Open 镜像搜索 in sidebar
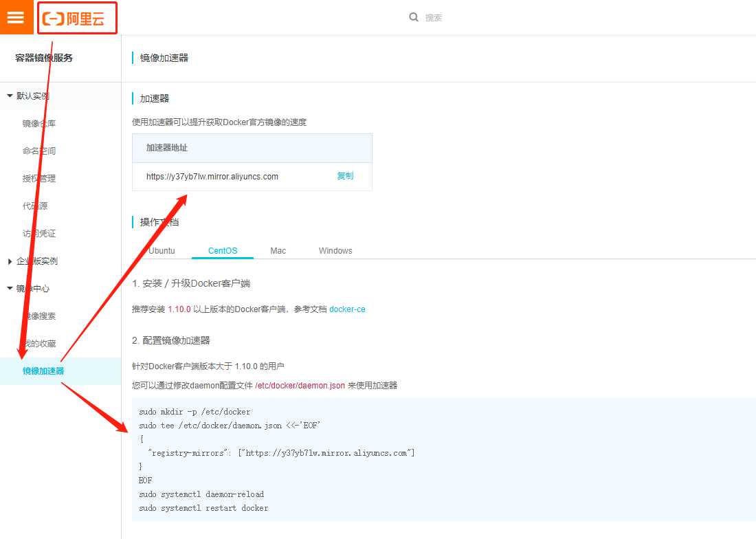Screen dimensions: 756x539 39,316
